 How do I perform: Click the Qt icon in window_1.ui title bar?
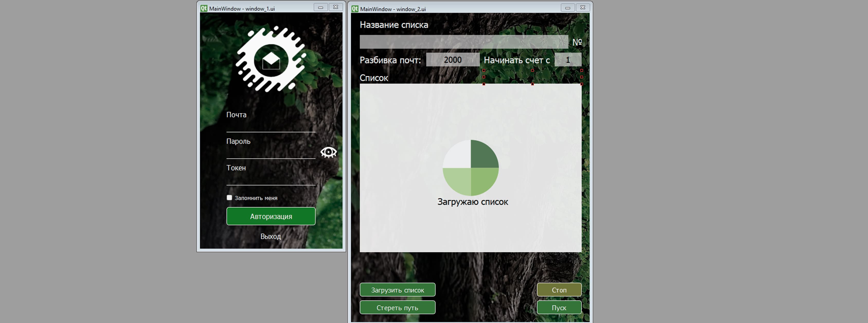(x=203, y=8)
